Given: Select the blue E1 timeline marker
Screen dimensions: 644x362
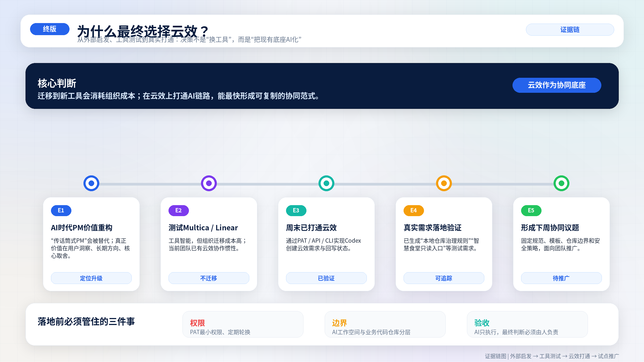Looking at the screenshot, I should pos(91,183).
